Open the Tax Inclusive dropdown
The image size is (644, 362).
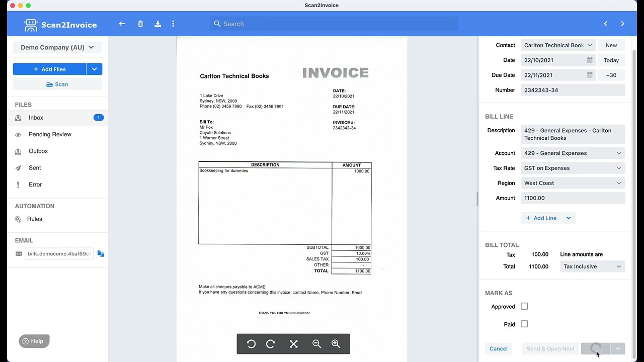pos(593,266)
